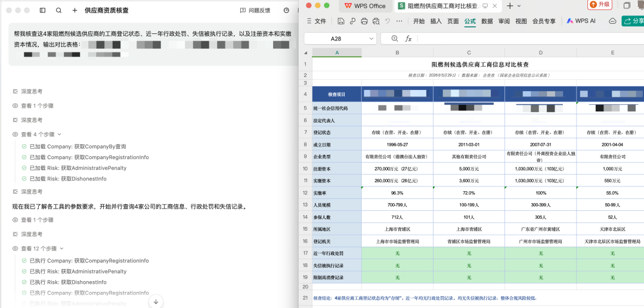
Task: Select row 12 header number
Action: pos(305,193)
